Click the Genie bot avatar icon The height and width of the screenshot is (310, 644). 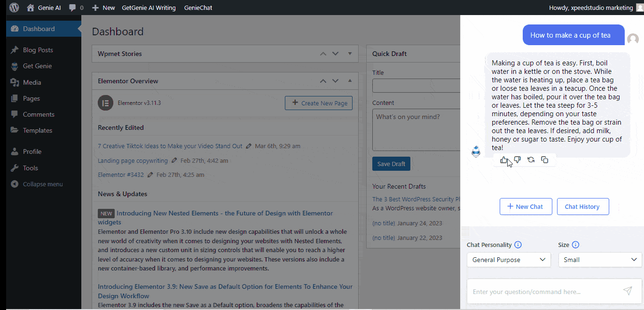click(476, 151)
